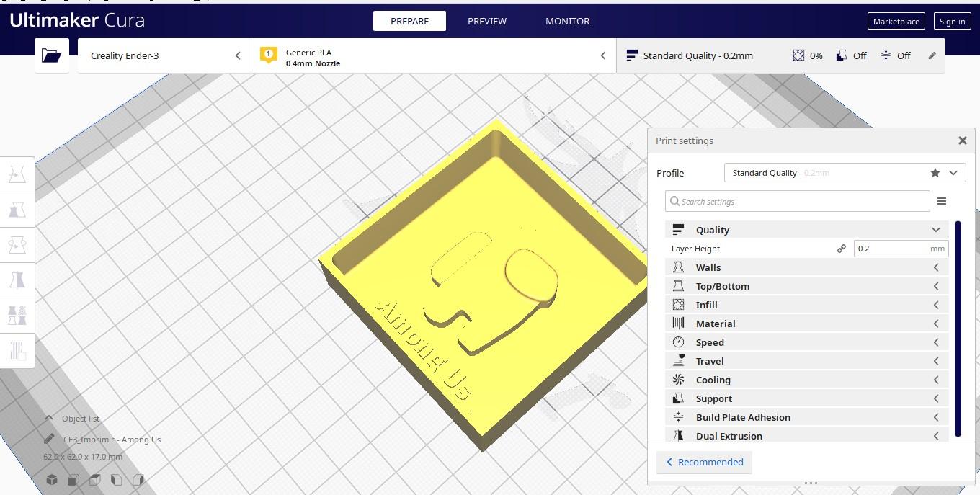Click the extruder 1 material badge

[268, 55]
